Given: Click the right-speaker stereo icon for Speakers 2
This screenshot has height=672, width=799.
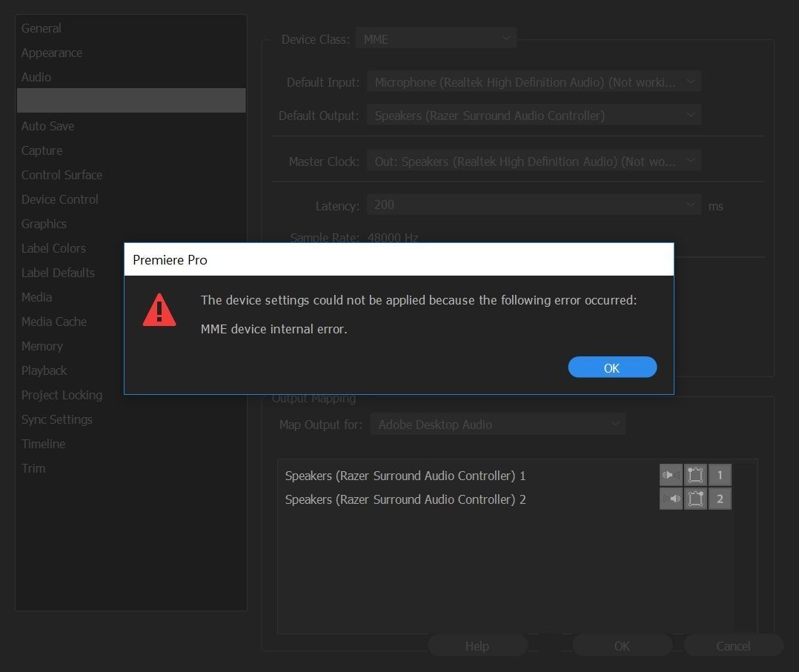Looking at the screenshot, I should (x=671, y=499).
